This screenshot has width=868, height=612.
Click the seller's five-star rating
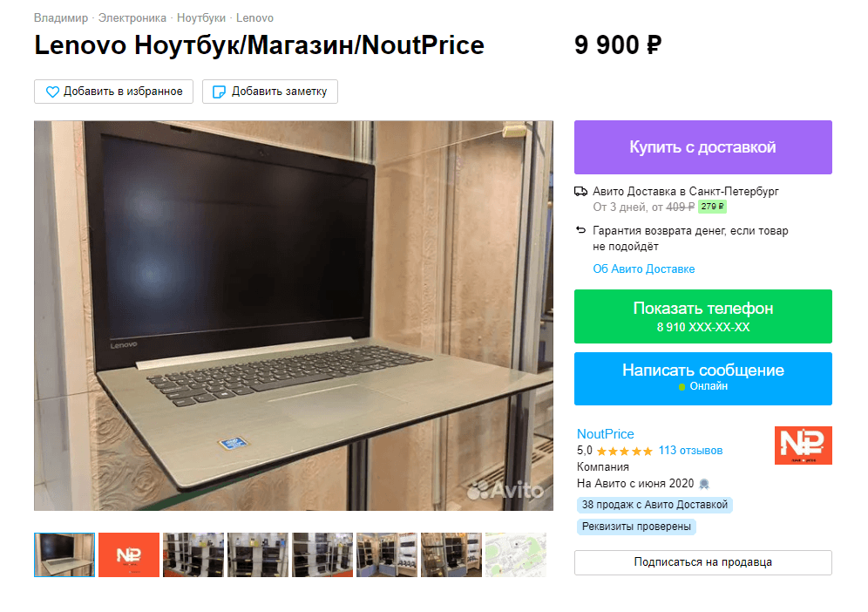point(625,452)
